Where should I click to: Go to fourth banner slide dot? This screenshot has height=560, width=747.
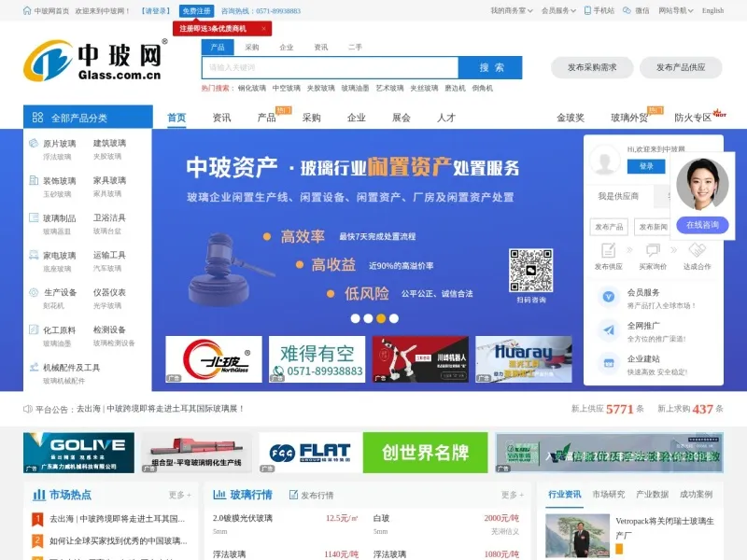click(x=393, y=318)
